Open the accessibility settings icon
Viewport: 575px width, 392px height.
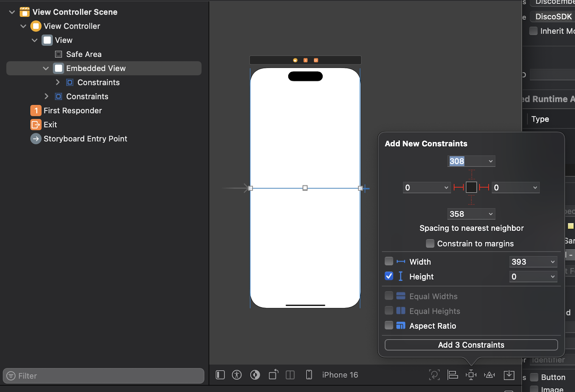click(x=237, y=375)
